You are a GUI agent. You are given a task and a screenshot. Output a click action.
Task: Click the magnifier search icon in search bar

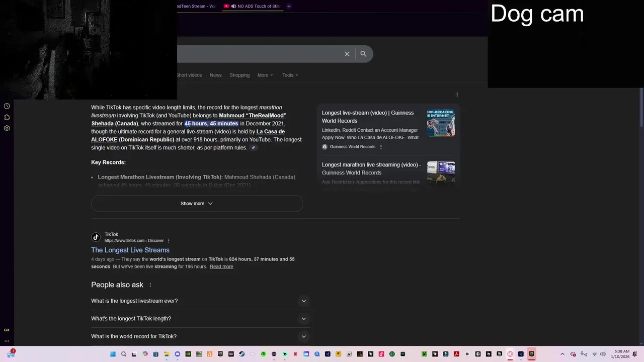click(363, 54)
